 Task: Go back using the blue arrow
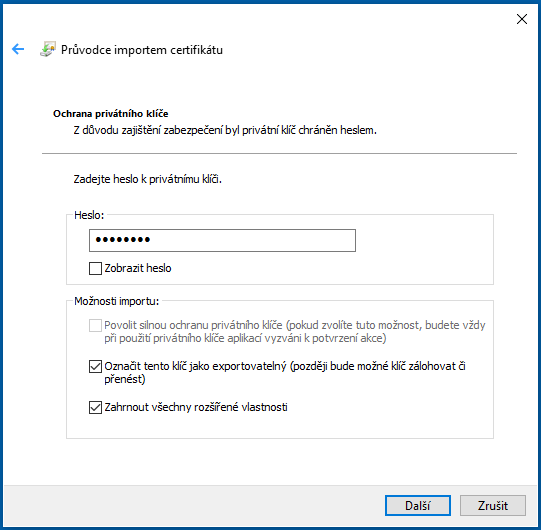18,49
